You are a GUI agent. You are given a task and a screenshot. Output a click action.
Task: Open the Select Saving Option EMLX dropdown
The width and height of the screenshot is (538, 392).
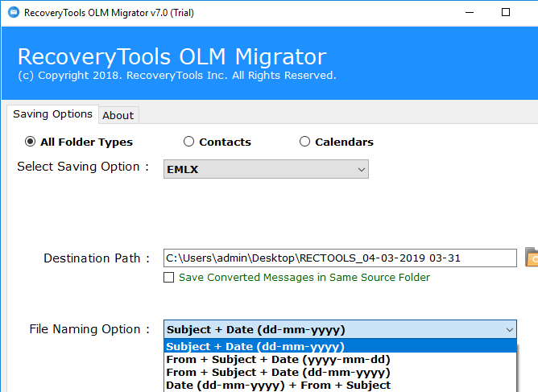[266, 169]
